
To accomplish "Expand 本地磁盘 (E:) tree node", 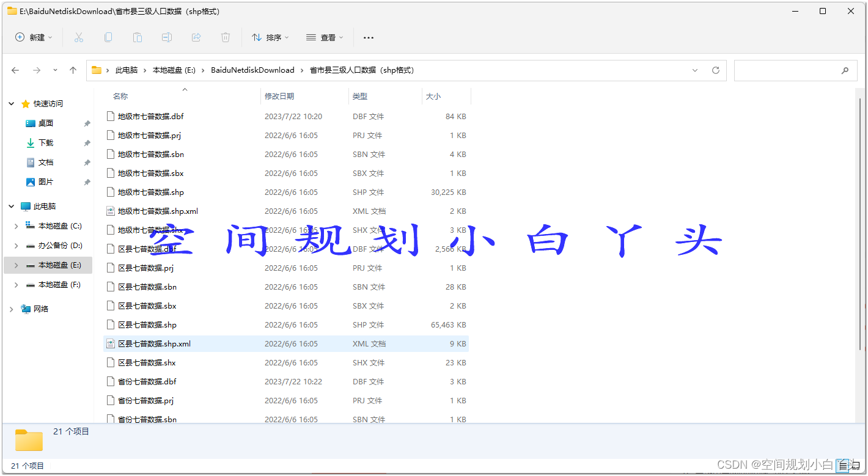I will pos(17,265).
